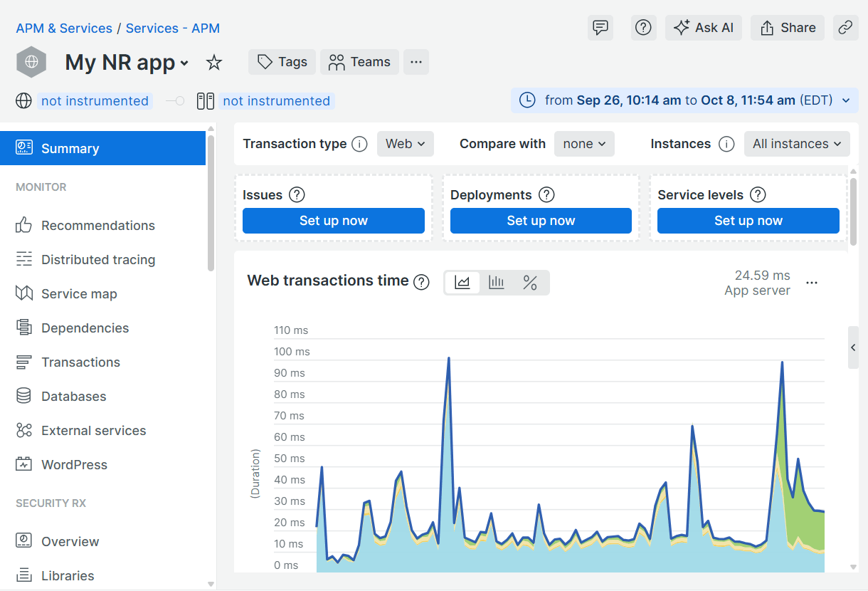Click the Transactions icon
The height and width of the screenshot is (591, 868).
(x=24, y=362)
